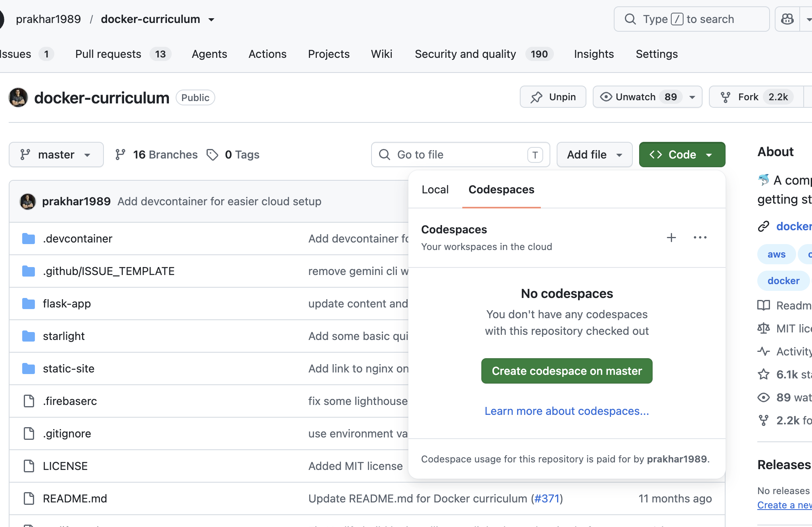Click the .devcontainer folder icon

[x=29, y=239]
